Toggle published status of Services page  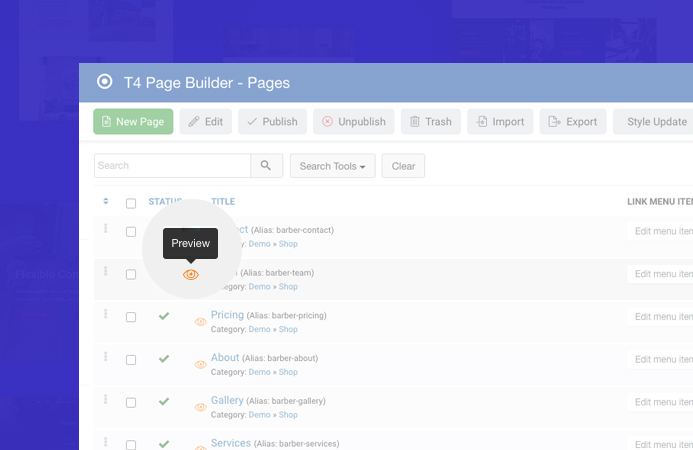tap(164, 444)
